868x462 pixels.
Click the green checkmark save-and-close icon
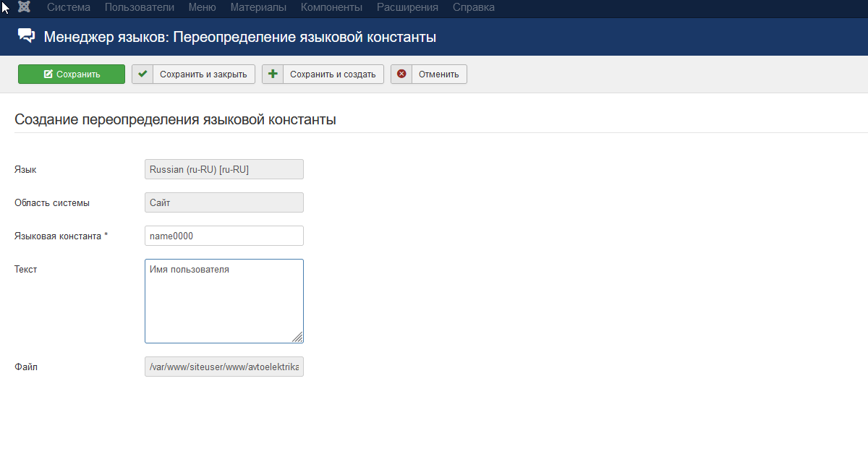(142, 74)
